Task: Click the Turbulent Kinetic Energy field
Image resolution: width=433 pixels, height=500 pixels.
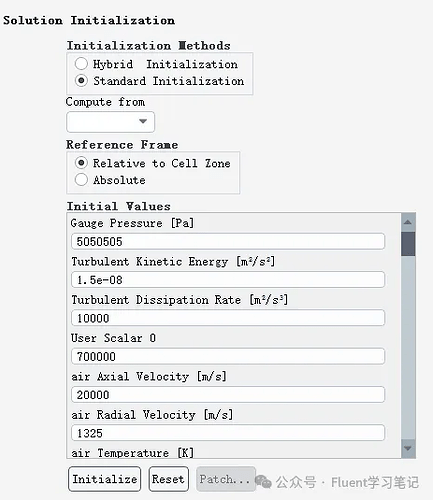Action: click(228, 280)
